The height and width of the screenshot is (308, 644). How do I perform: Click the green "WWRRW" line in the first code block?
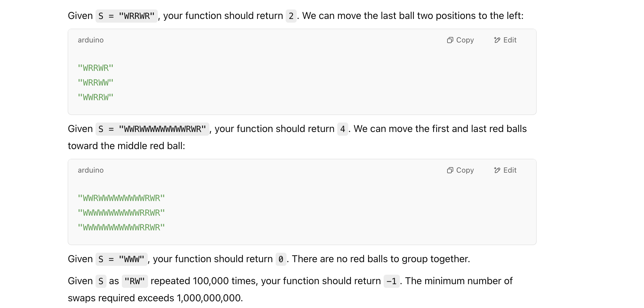pos(96,97)
